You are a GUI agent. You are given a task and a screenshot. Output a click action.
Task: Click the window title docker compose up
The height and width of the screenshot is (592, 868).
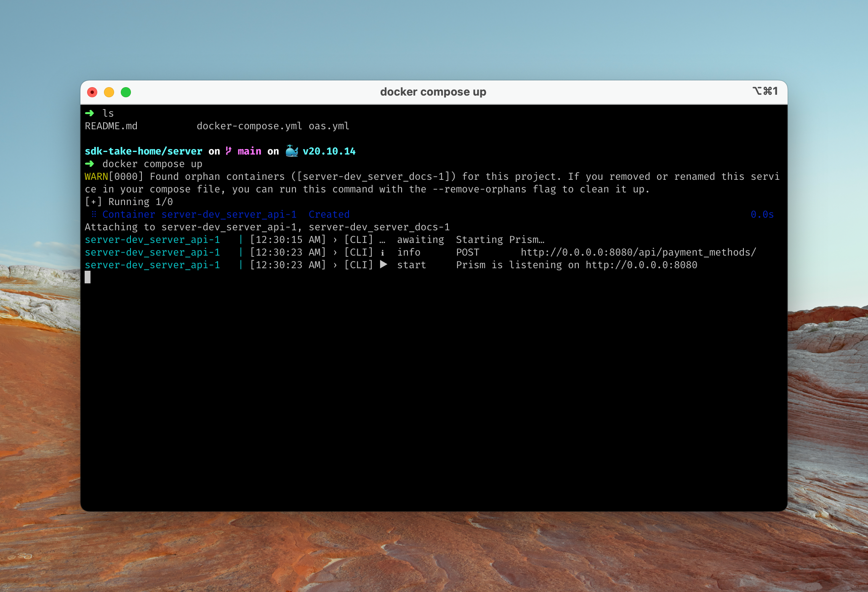[x=433, y=92]
